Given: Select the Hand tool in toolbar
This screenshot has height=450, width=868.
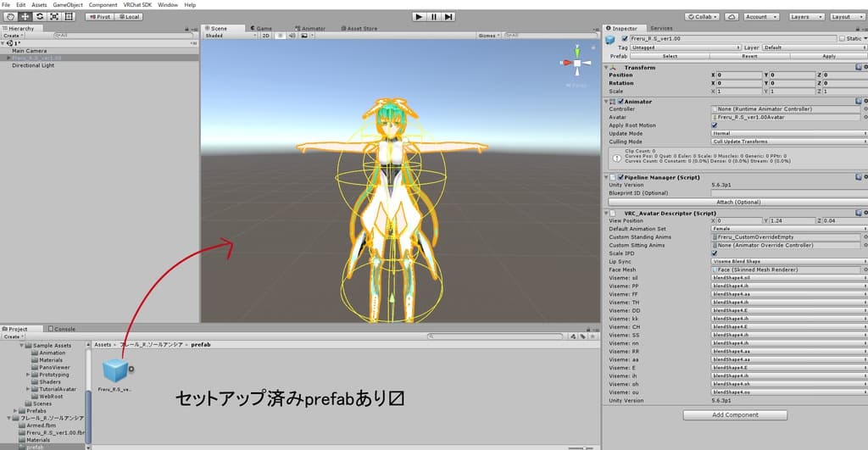Looking at the screenshot, I should (10, 16).
